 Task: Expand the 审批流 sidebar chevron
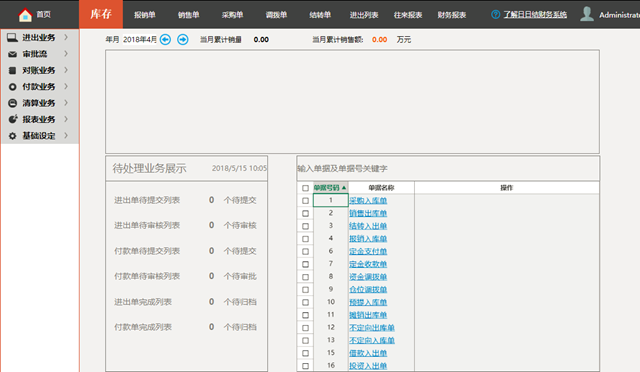[x=66, y=53]
